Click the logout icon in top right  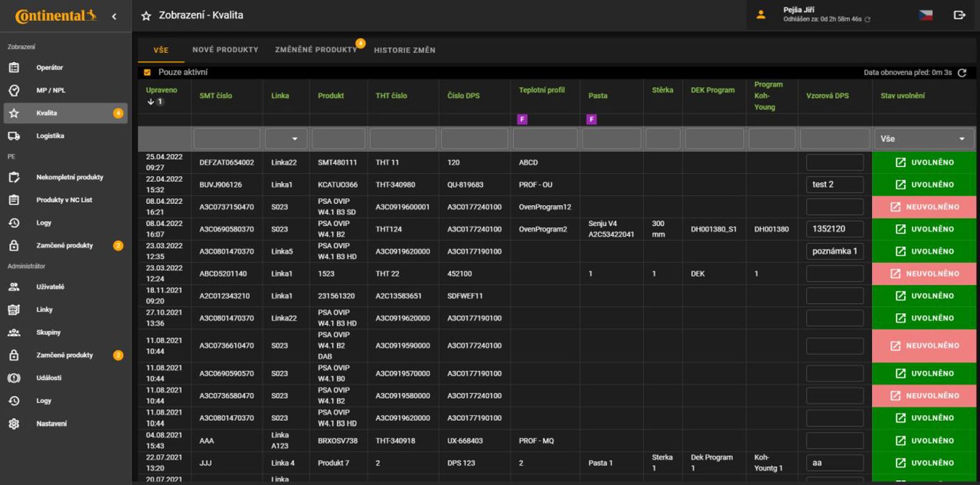point(960,15)
